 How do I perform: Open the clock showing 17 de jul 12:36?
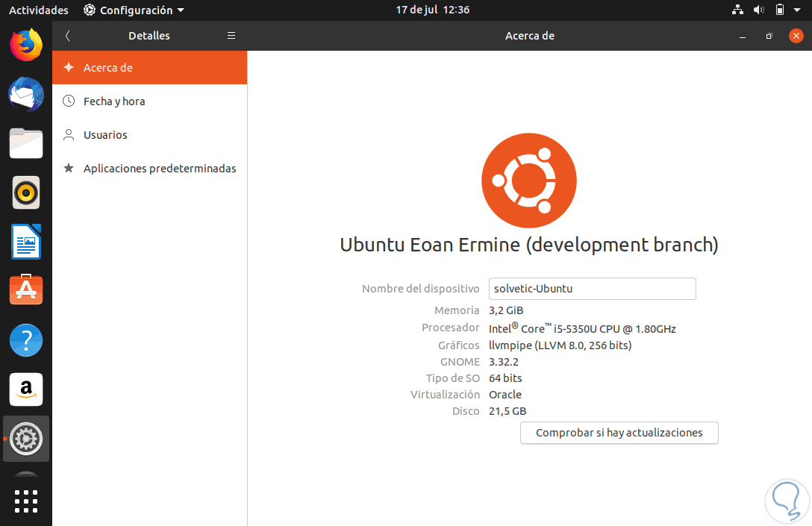coord(432,10)
